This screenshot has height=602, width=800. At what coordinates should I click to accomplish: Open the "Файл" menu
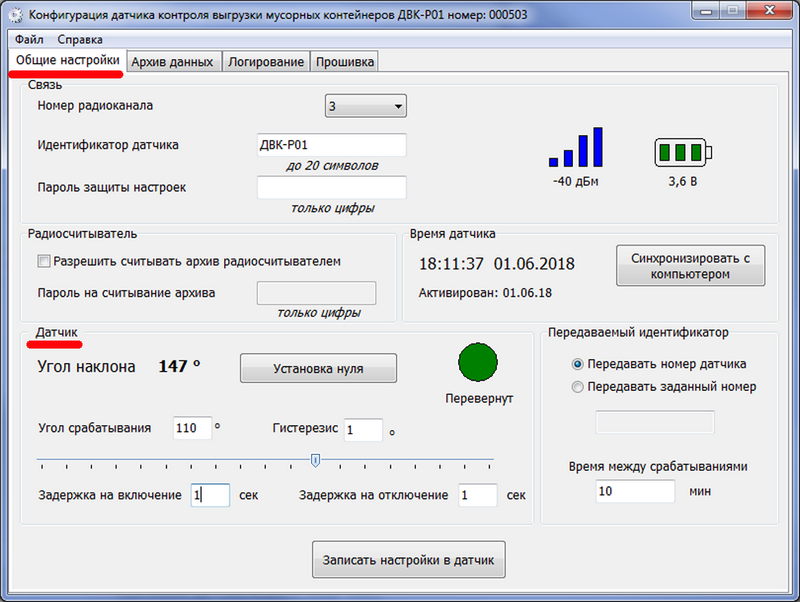tap(29, 39)
